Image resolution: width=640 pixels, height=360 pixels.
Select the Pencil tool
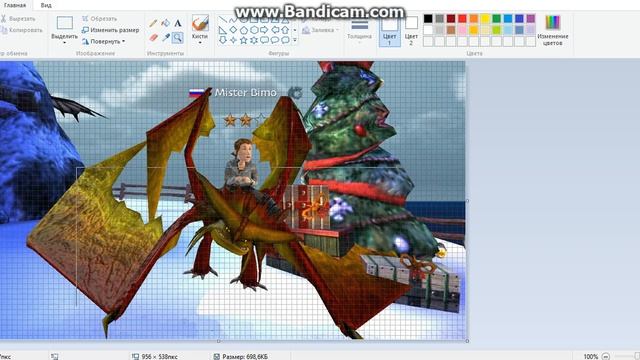pos(153,23)
